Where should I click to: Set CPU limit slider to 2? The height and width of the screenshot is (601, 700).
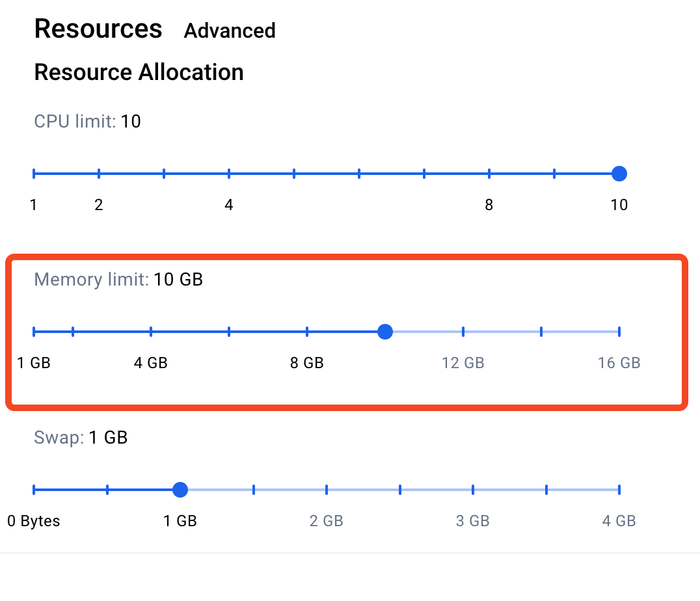coord(99,174)
